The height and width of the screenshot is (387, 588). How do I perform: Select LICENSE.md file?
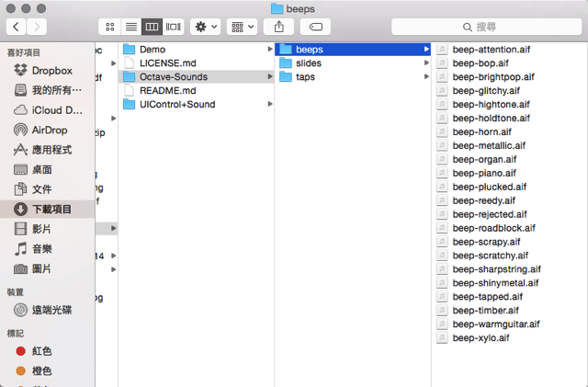click(x=196, y=63)
